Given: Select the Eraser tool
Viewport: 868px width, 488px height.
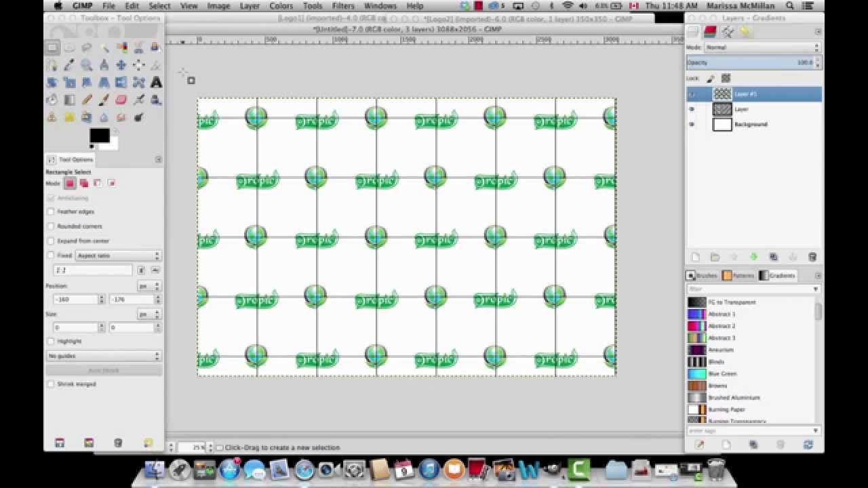Looking at the screenshot, I should coord(121,100).
